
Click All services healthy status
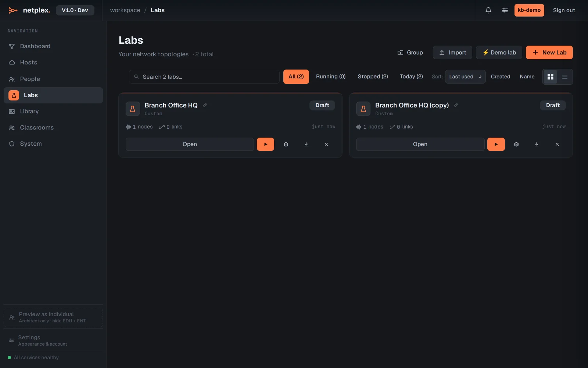point(33,358)
